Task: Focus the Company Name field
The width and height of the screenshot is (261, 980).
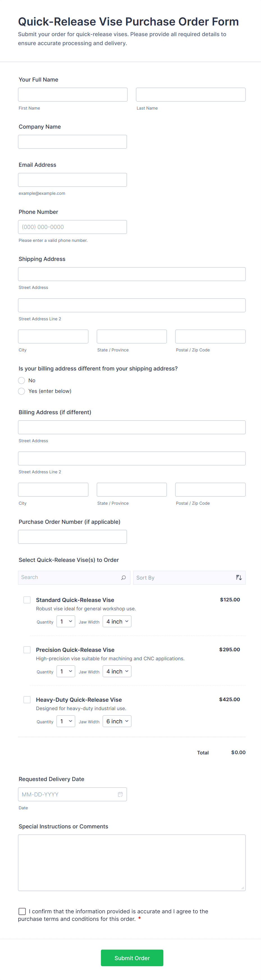Action: click(72, 142)
